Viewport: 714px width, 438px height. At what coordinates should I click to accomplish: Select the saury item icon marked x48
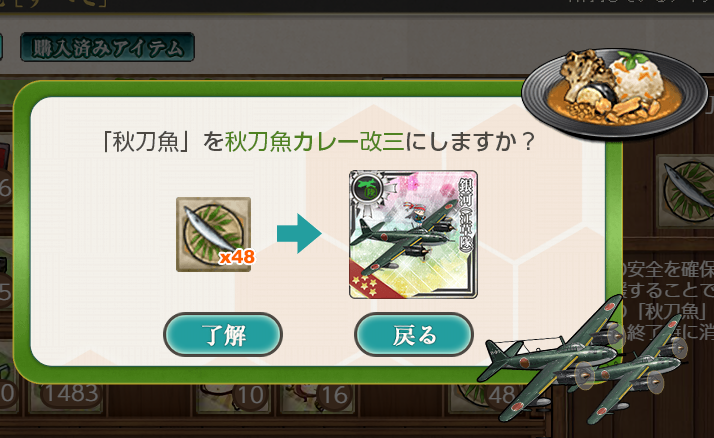coord(214,234)
